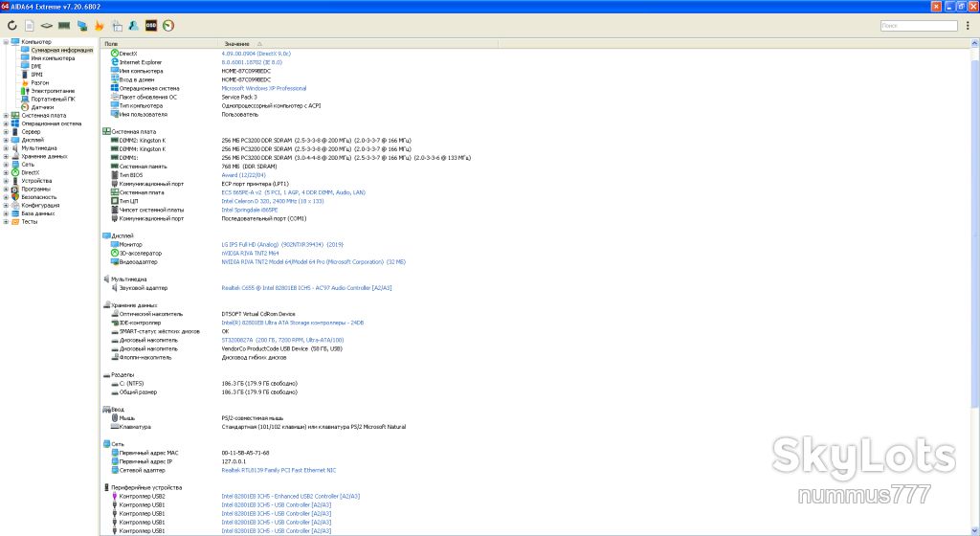Expand the Сервер tree node
The height and width of the screenshot is (536, 980).
coord(6,132)
